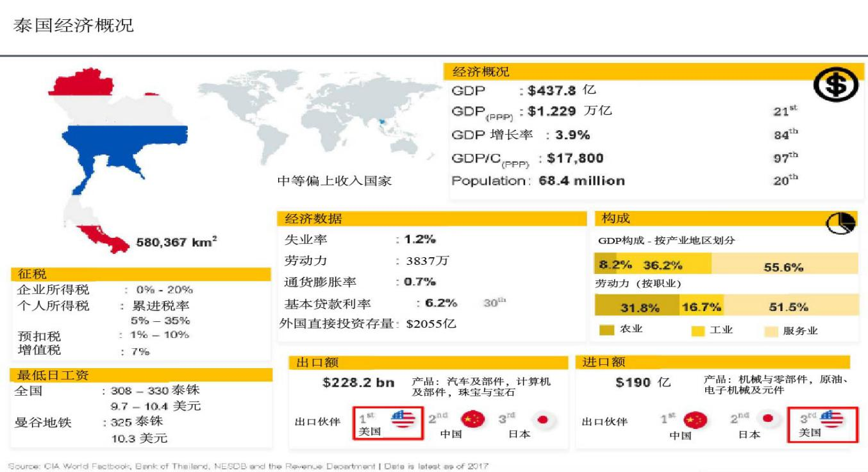Image resolution: width=868 pixels, height=472 pixels.
Task: Click the 20th ranking for population
Action: (786, 181)
